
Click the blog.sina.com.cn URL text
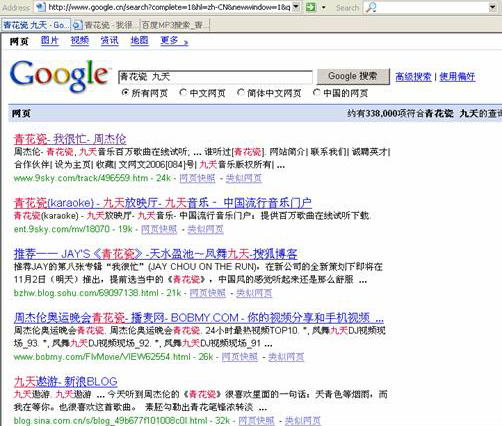click(110, 421)
